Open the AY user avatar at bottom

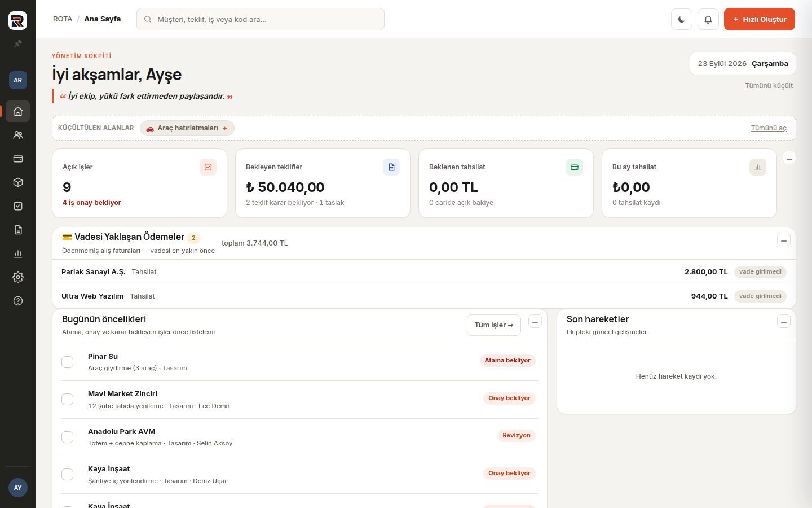click(x=18, y=488)
